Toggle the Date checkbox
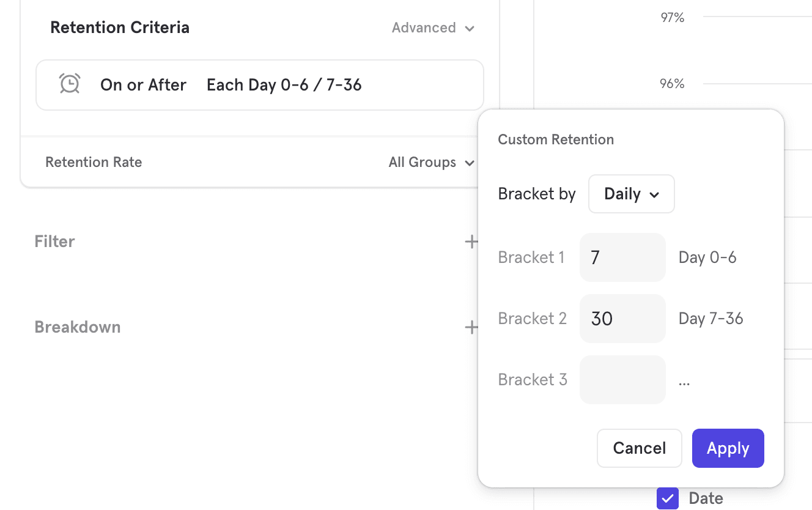812x510 pixels. [x=667, y=498]
